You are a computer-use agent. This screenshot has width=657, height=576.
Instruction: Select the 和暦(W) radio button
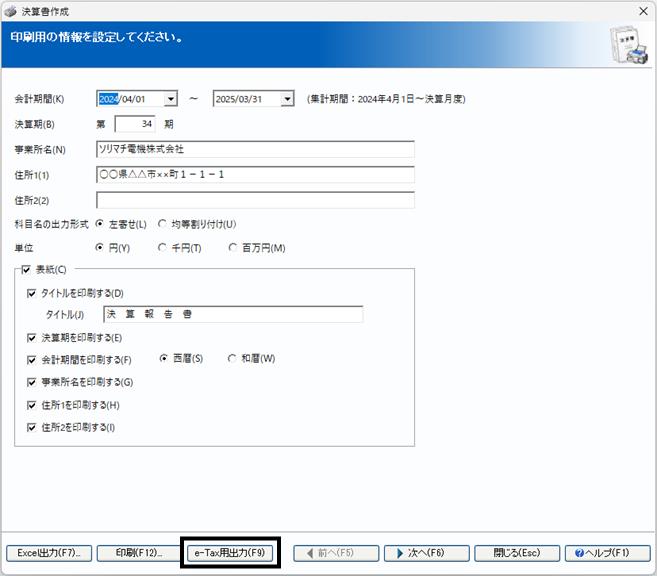point(232,358)
